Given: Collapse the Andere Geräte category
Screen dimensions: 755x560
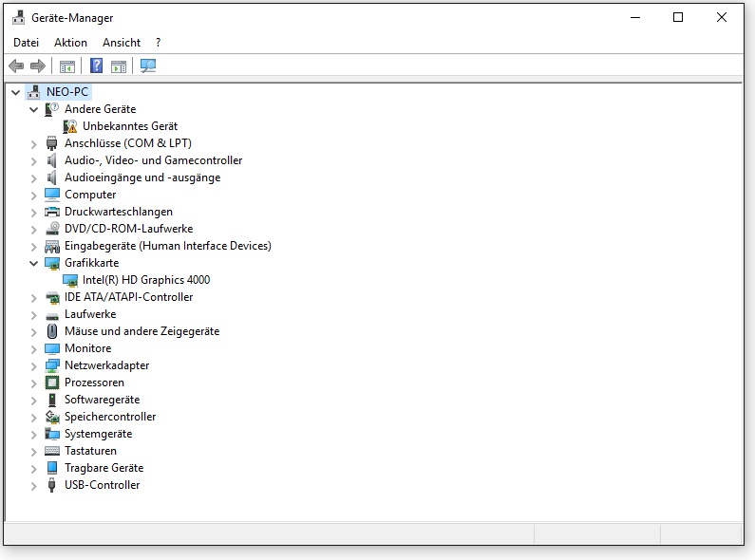Looking at the screenshot, I should [33, 110].
